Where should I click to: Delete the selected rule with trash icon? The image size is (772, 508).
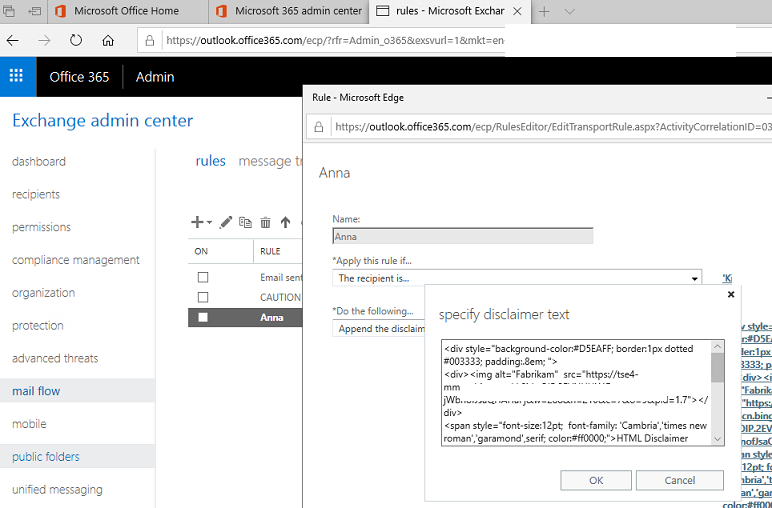(265, 222)
